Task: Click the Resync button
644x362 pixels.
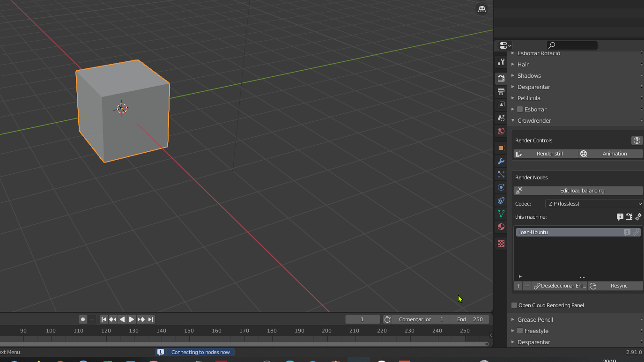Action: [615, 286]
